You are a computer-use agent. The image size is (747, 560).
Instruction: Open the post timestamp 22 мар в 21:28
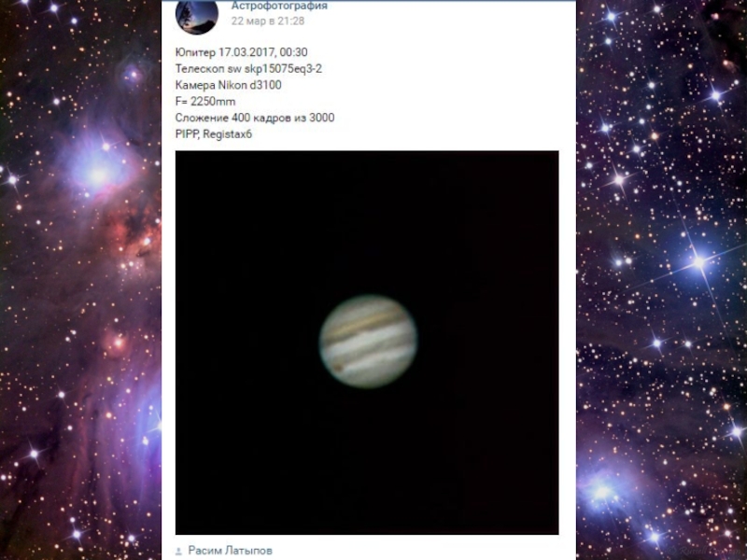click(268, 21)
